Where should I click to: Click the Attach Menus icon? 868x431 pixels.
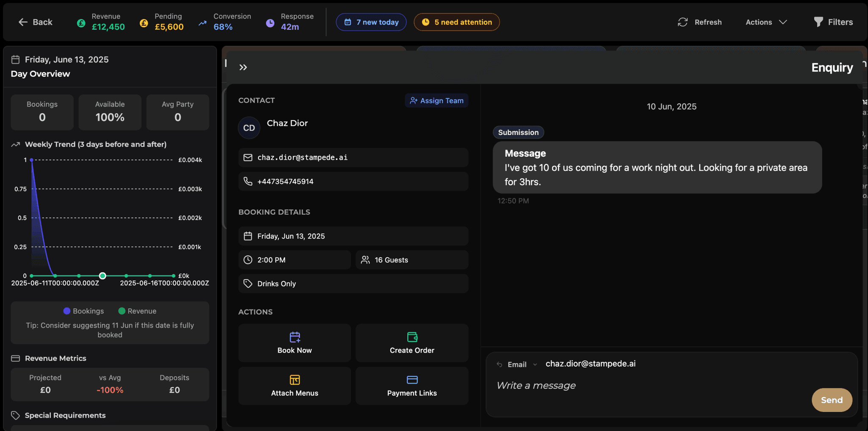click(295, 380)
